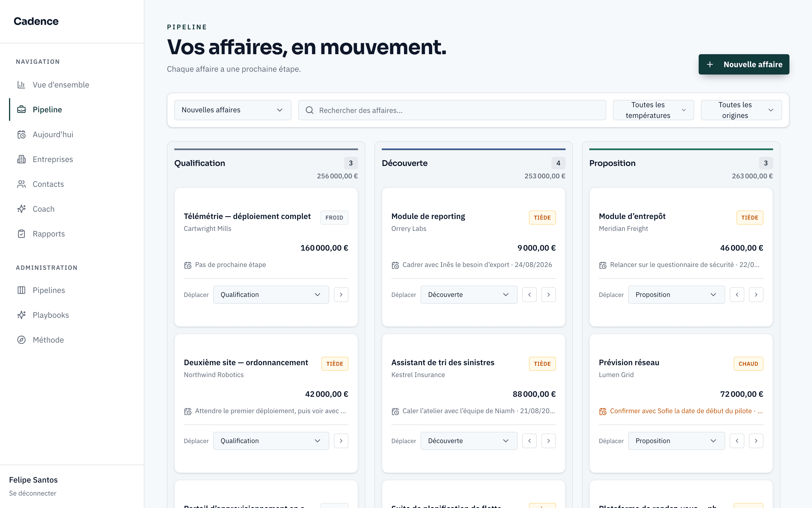Move Prévision réseau to next stage
Viewport: 812px width, 508px height.
[x=756, y=441]
